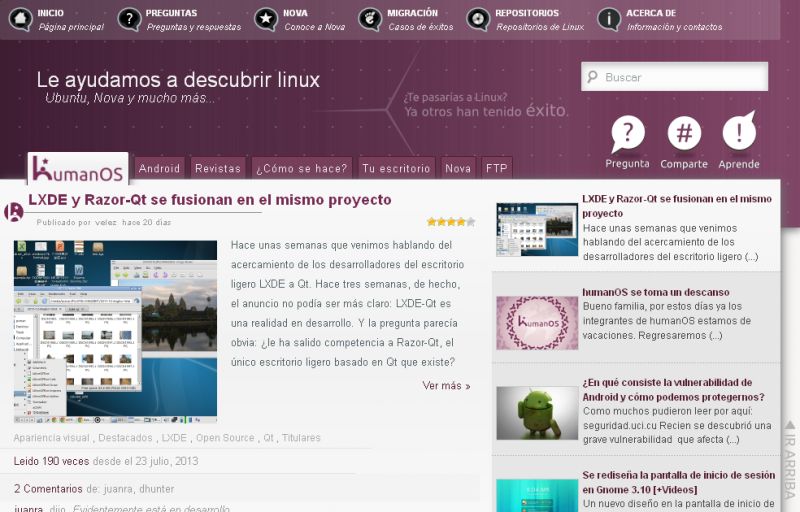Focus the Buscar search field
800x512 pixels.
(674, 76)
